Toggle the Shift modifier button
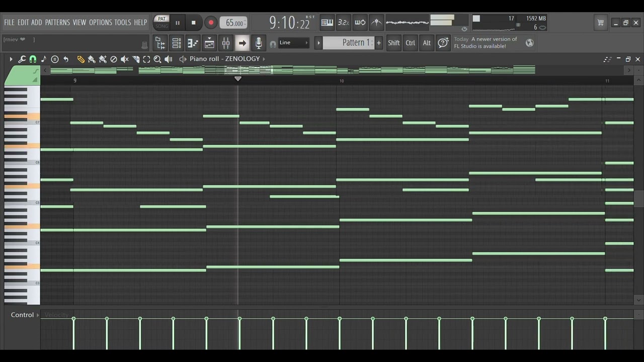Viewport: 644px width, 362px height. 394,43
